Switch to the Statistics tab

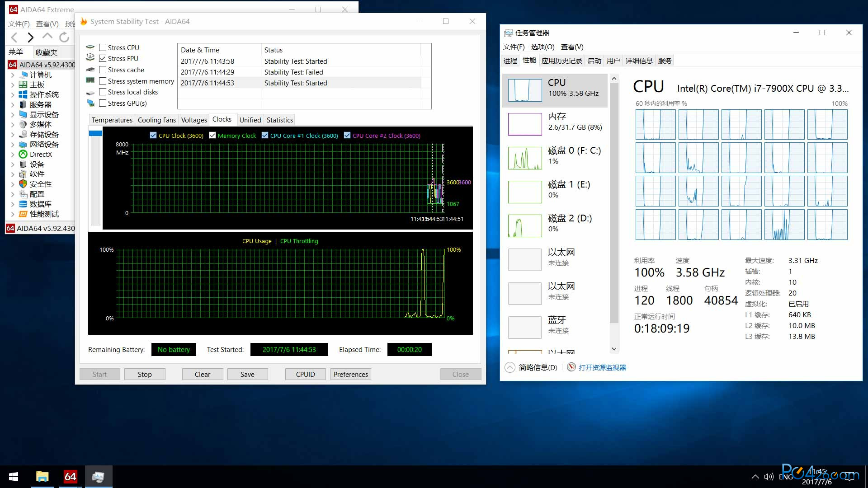pyautogui.click(x=279, y=120)
